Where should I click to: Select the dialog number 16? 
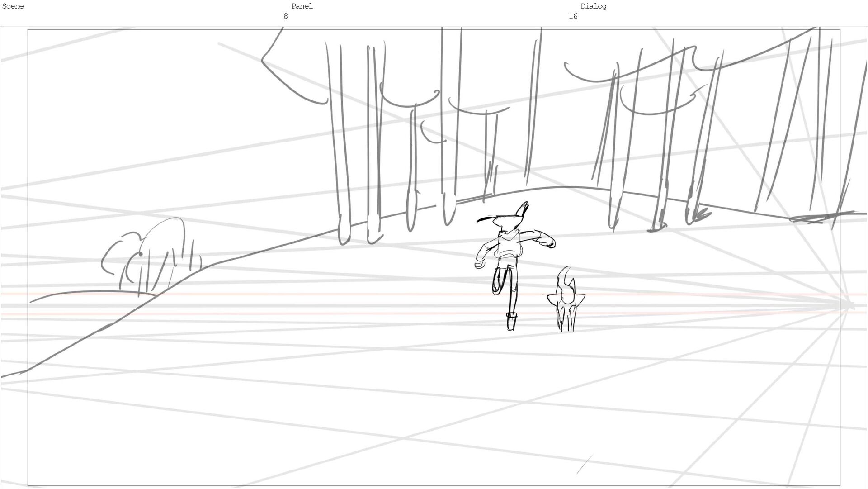(573, 16)
